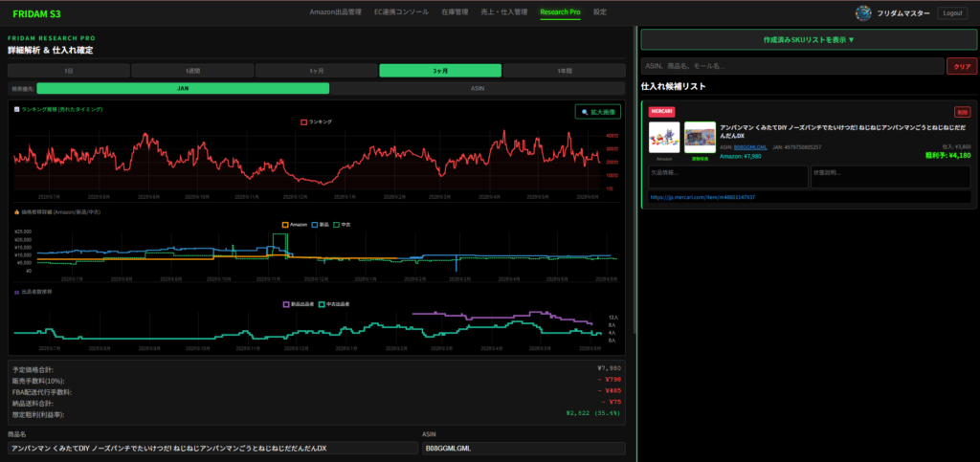
Task: Click the FRIDAM S3 logo
Action: (x=37, y=13)
